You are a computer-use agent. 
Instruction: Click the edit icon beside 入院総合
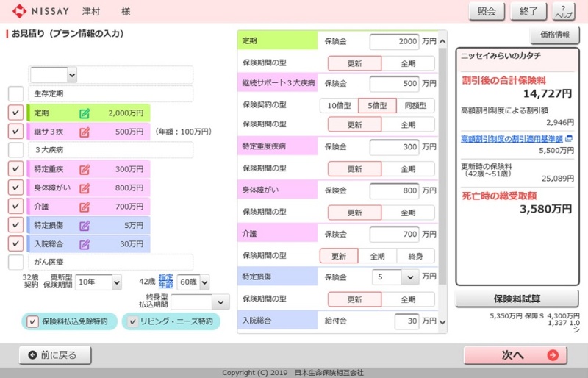point(85,244)
